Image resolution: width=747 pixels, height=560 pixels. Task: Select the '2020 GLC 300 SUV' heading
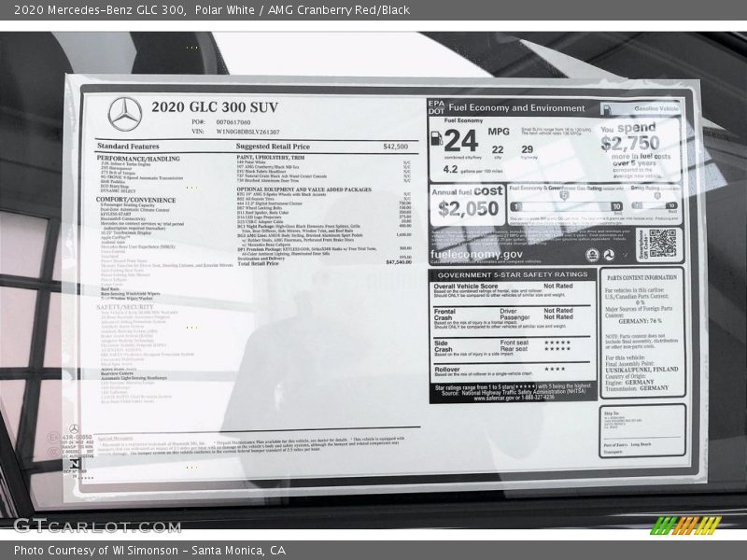(215, 107)
